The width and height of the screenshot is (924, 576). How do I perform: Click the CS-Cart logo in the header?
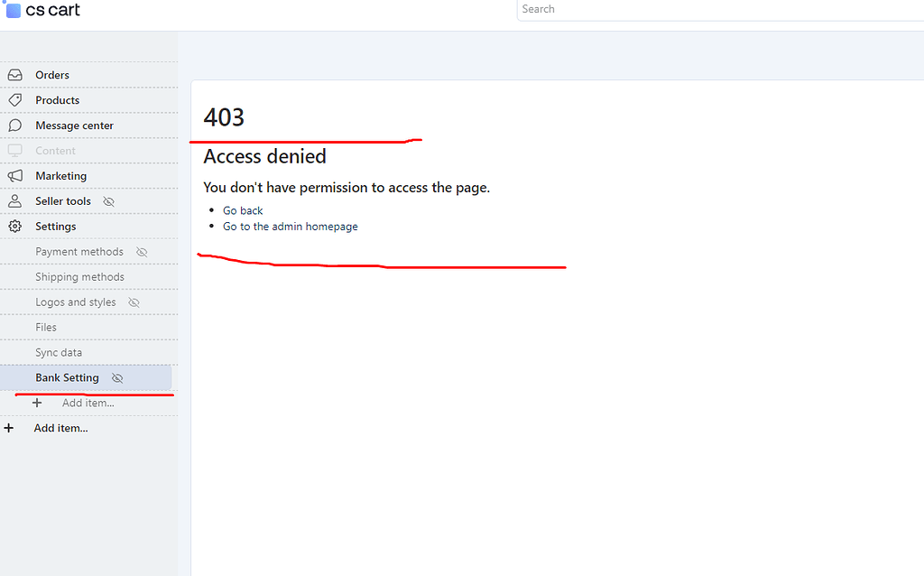(42, 10)
